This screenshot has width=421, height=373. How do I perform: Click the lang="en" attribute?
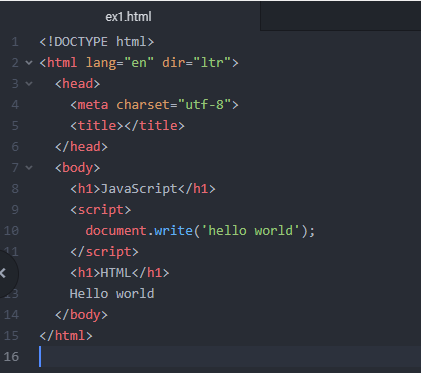(120, 63)
